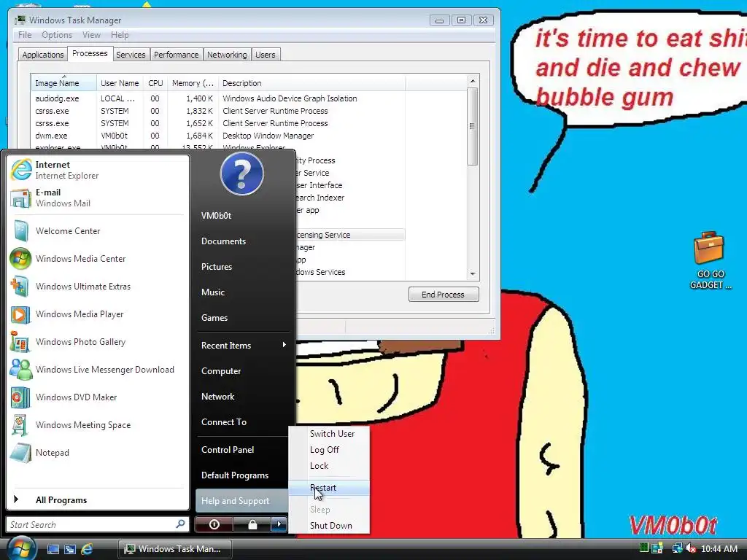This screenshot has height=560, width=747.
Task: Select audiodg.exe process row
Action: pos(218,98)
